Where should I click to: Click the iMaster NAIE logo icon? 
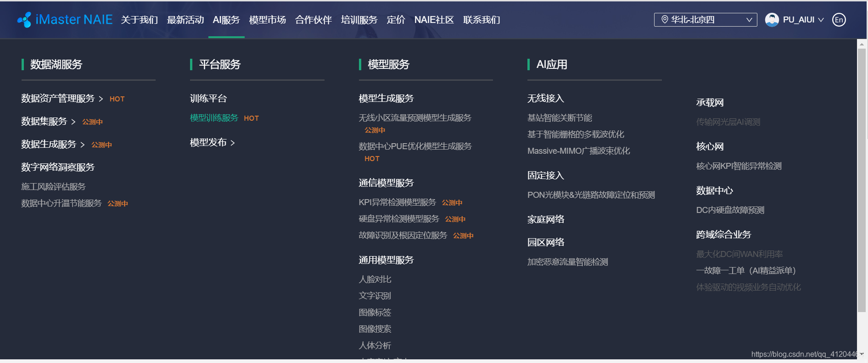click(x=24, y=20)
